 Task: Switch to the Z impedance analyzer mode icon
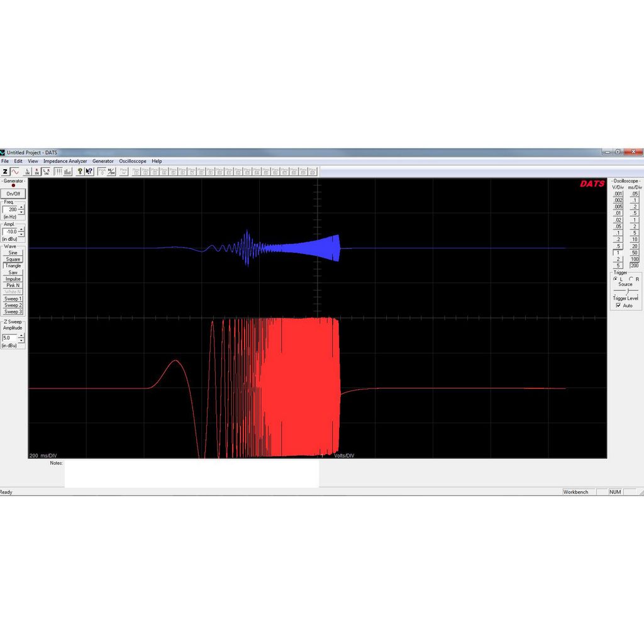pos(5,172)
